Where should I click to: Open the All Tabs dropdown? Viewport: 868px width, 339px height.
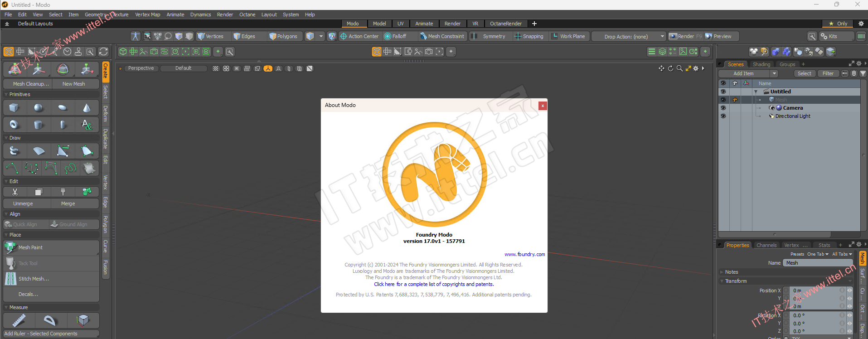(842, 254)
